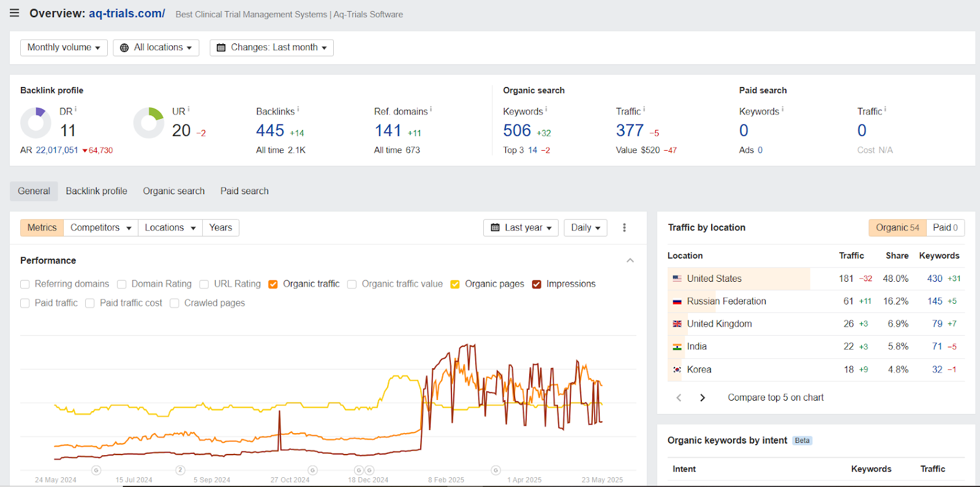Click the UR donut chart icon
980x487 pixels.
pyautogui.click(x=149, y=123)
